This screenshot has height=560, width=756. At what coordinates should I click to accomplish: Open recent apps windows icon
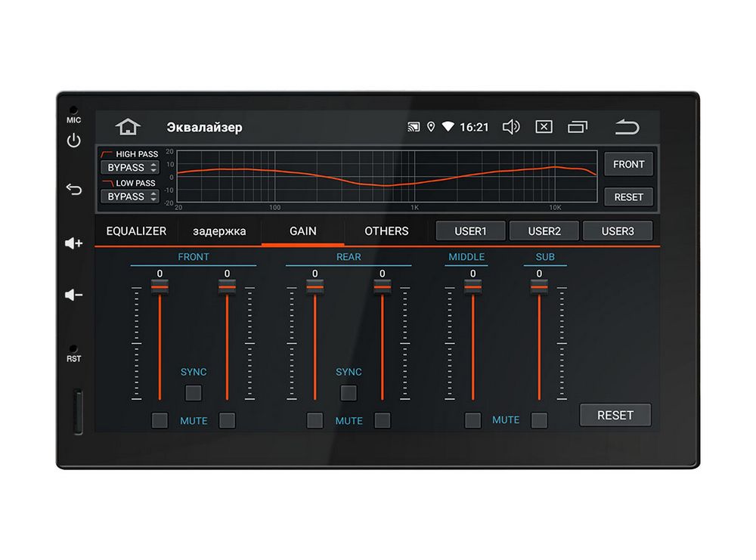click(577, 127)
